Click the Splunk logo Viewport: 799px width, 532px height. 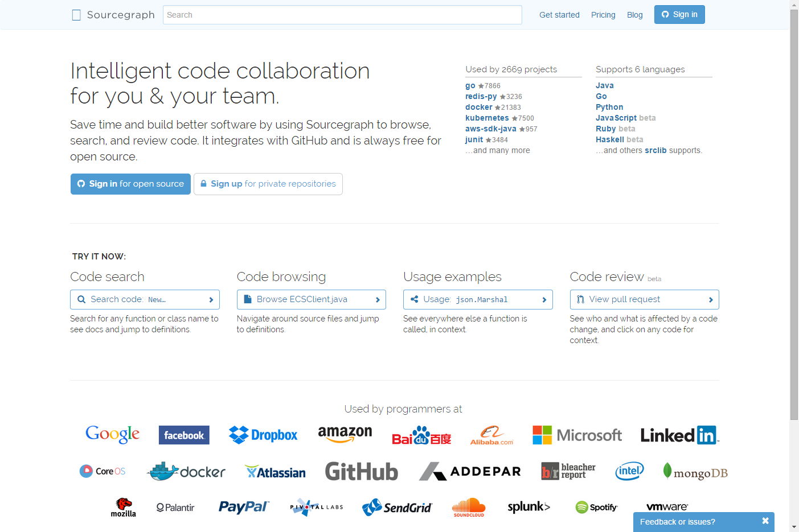[528, 507]
